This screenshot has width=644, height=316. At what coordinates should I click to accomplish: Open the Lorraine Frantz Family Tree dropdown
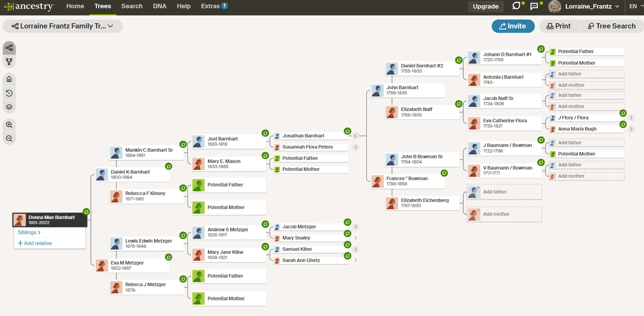coord(63,26)
